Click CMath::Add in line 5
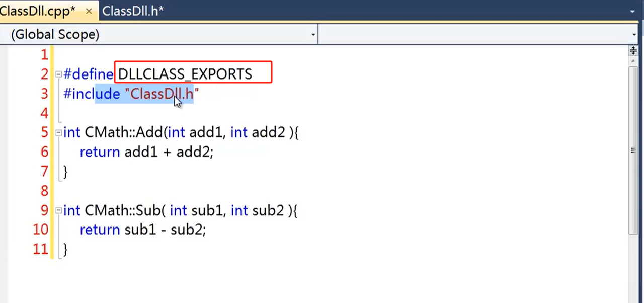 coord(124,133)
